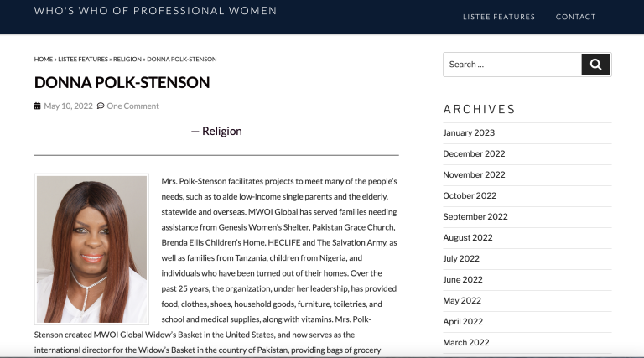The width and height of the screenshot is (644, 358).
Task: Open the October 2022 archive
Action: [x=470, y=195]
